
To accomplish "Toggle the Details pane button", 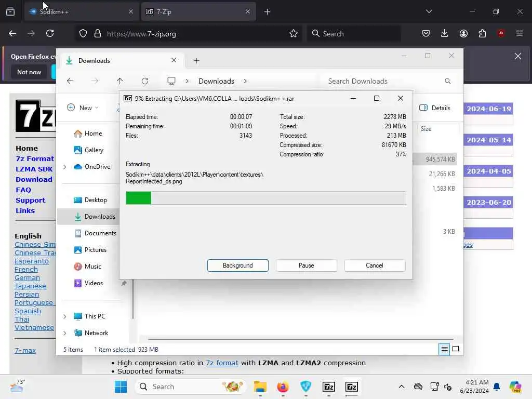I will point(435,108).
